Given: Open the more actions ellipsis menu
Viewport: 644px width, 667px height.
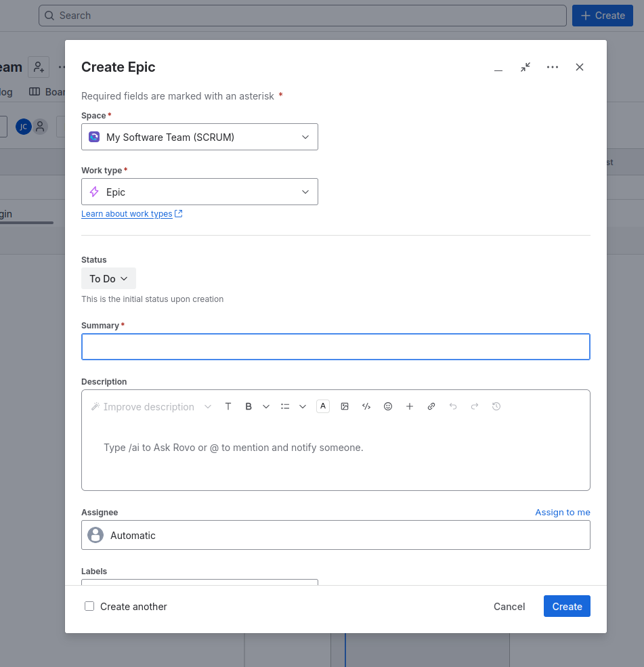Looking at the screenshot, I should (x=552, y=67).
